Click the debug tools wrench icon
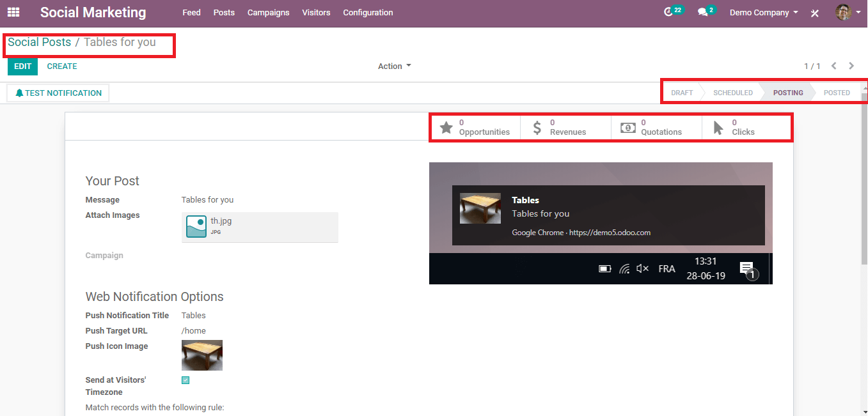This screenshot has height=416, width=868. [815, 13]
